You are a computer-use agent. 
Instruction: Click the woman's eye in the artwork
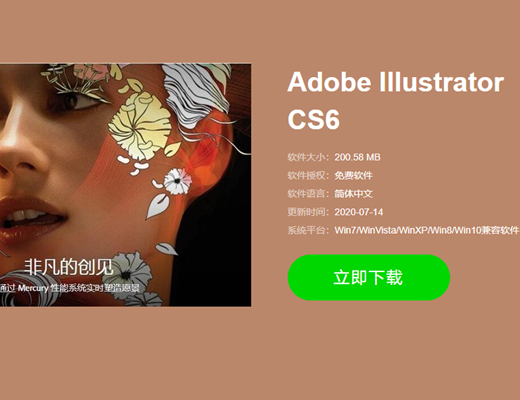(77, 99)
